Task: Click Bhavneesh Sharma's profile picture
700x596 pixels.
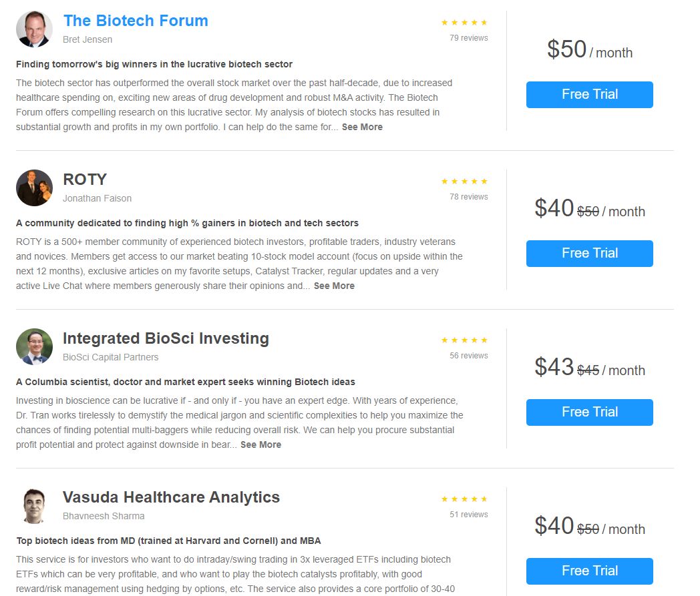Action: [34, 506]
